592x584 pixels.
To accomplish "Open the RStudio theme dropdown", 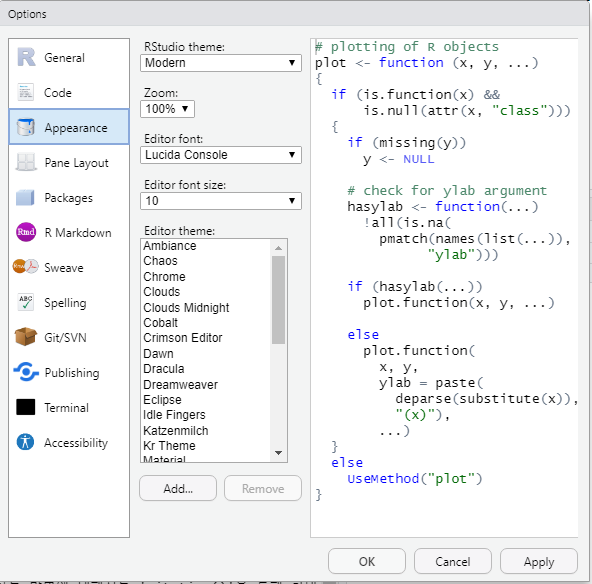I will click(221, 63).
